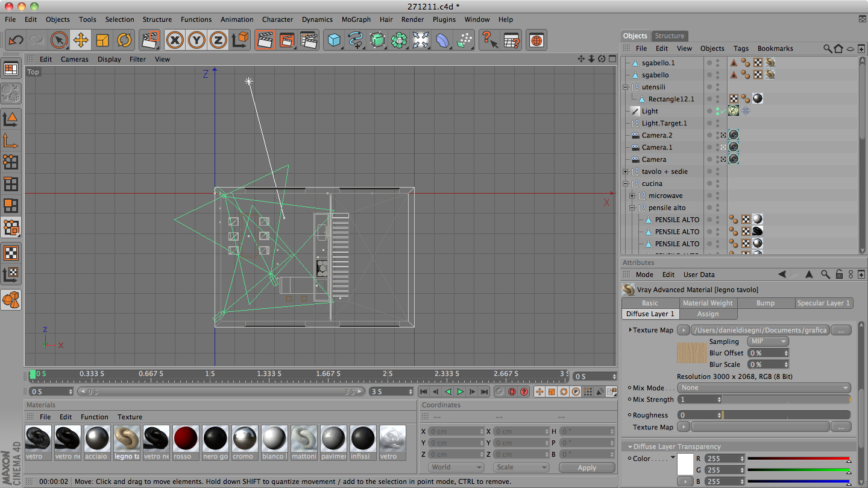The height and width of the screenshot is (488, 868).
Task: Click the Apply button in Coordinates
Action: click(x=587, y=467)
